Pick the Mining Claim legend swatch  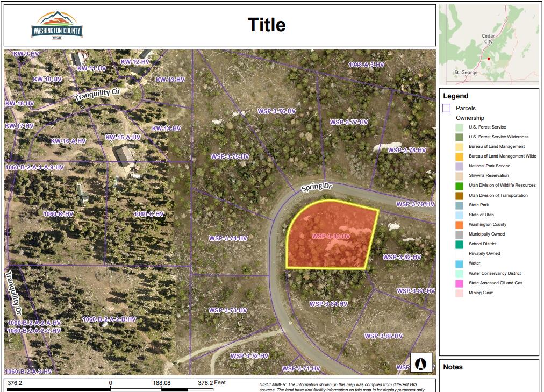pyautogui.click(x=460, y=293)
